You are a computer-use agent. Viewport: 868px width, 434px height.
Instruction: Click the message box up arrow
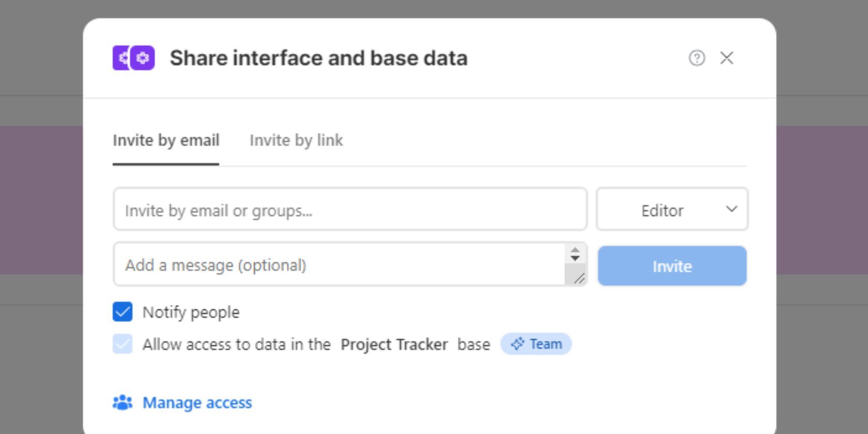point(575,250)
